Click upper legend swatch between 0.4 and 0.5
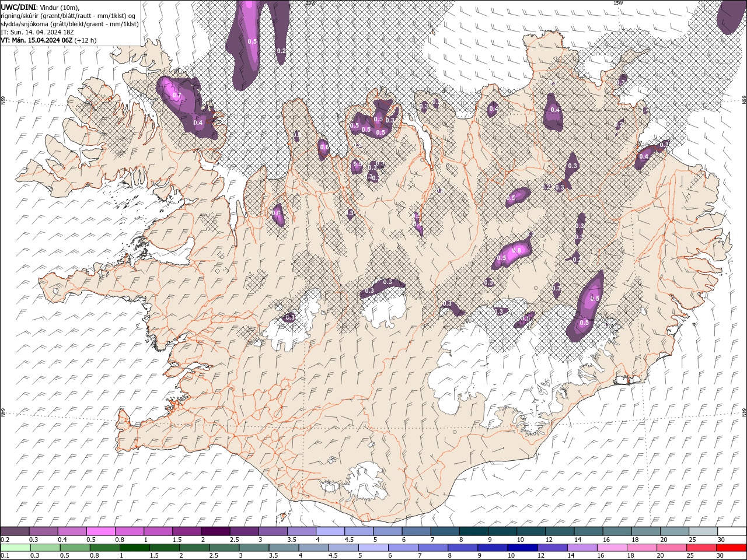 click(x=72, y=531)
